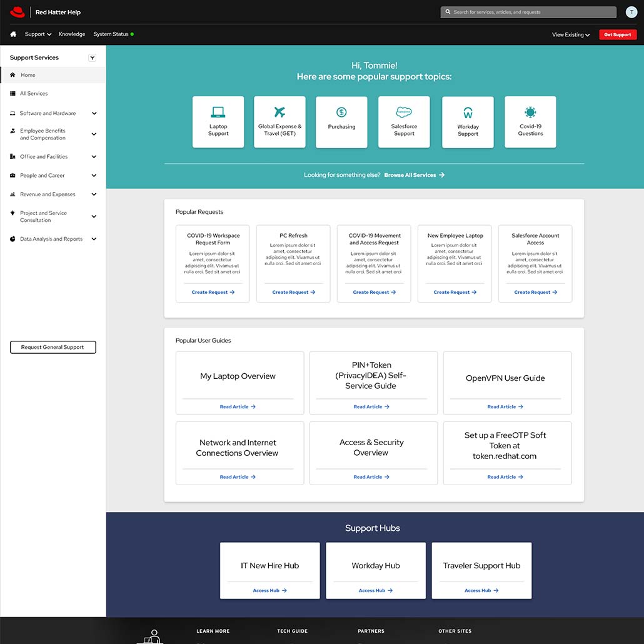The width and height of the screenshot is (644, 644).
Task: Go to the home icon in navbar
Action: click(x=13, y=34)
